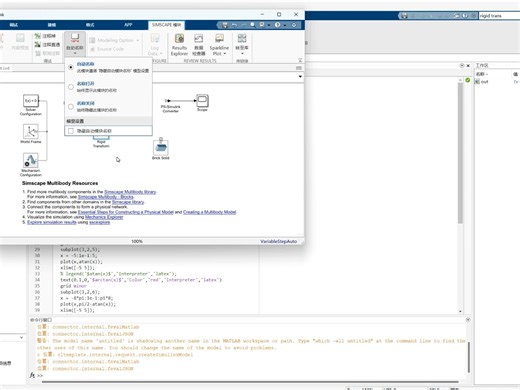Image resolution: width=520 pixels, height=390 pixels.
Task: Click the Comment Out ribbon icon
Action: pyautogui.click(x=37, y=36)
